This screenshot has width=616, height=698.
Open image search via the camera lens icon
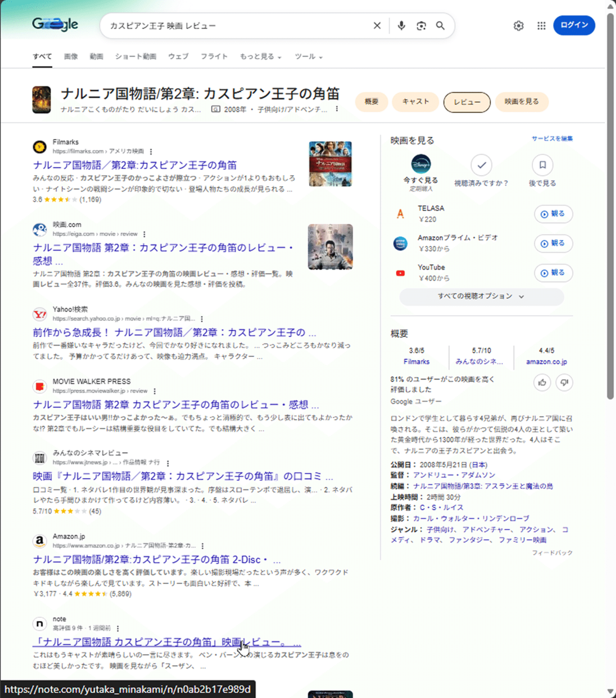(x=421, y=26)
